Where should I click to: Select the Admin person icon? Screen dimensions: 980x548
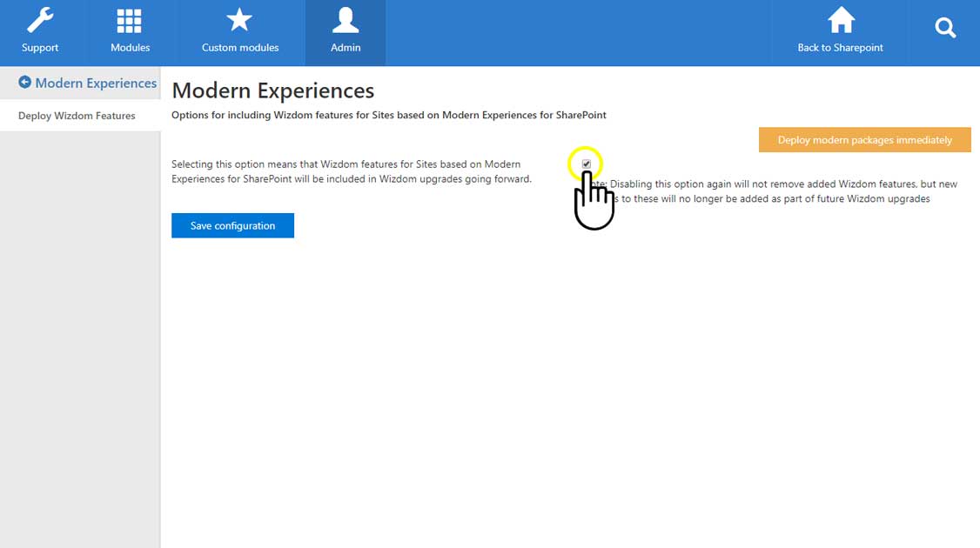click(x=345, y=20)
